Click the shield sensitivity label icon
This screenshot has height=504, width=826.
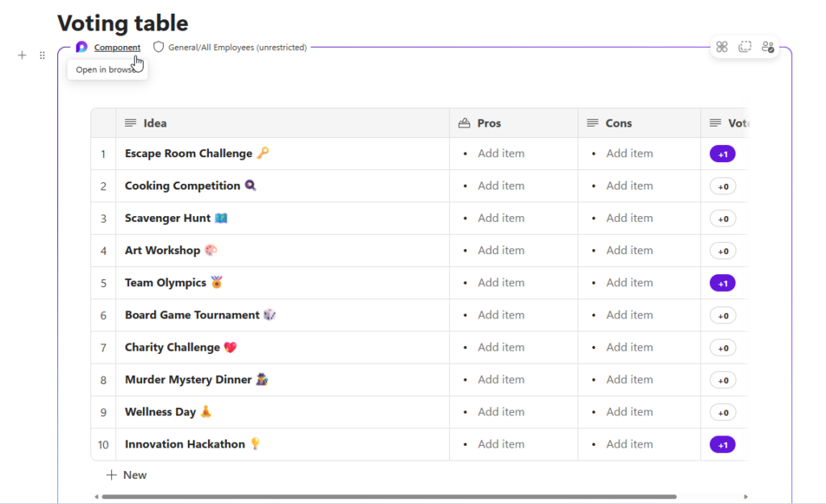coord(159,48)
